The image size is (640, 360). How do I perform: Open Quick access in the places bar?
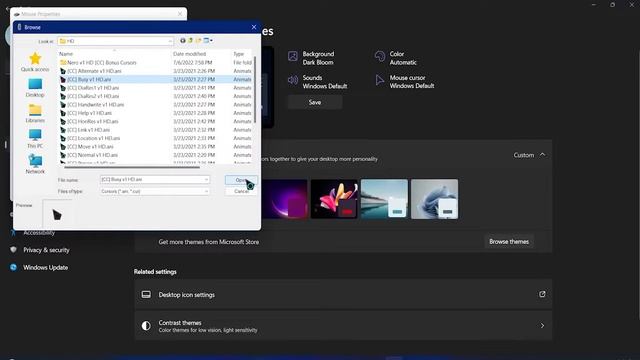pyautogui.click(x=35, y=62)
